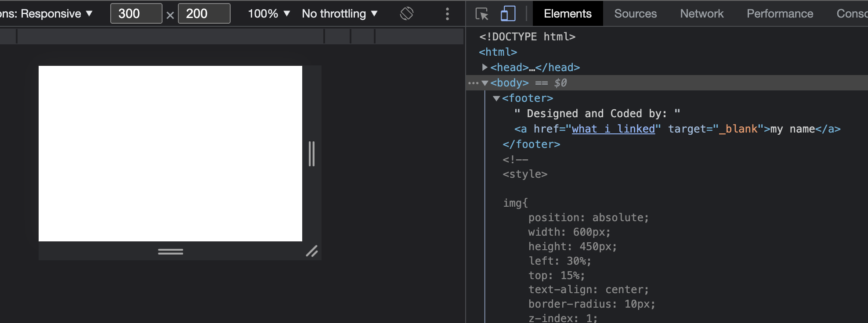The width and height of the screenshot is (868, 323).
Task: Click the viewport height field showing 200
Action: click(204, 14)
